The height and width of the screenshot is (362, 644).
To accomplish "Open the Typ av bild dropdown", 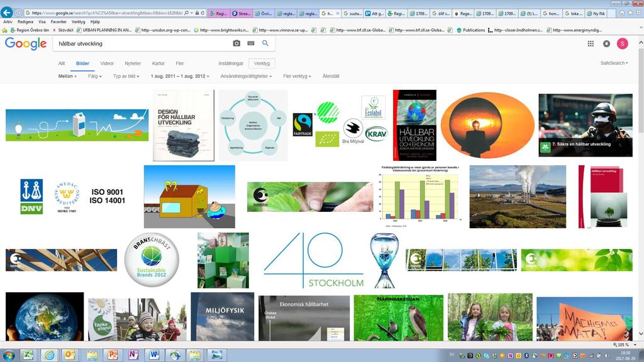I will (x=126, y=76).
